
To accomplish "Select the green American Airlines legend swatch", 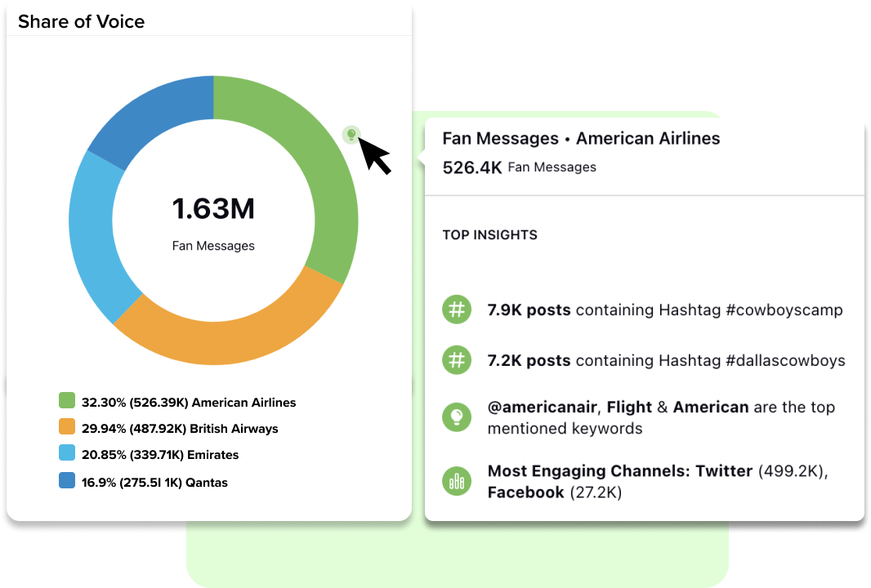I will click(67, 400).
